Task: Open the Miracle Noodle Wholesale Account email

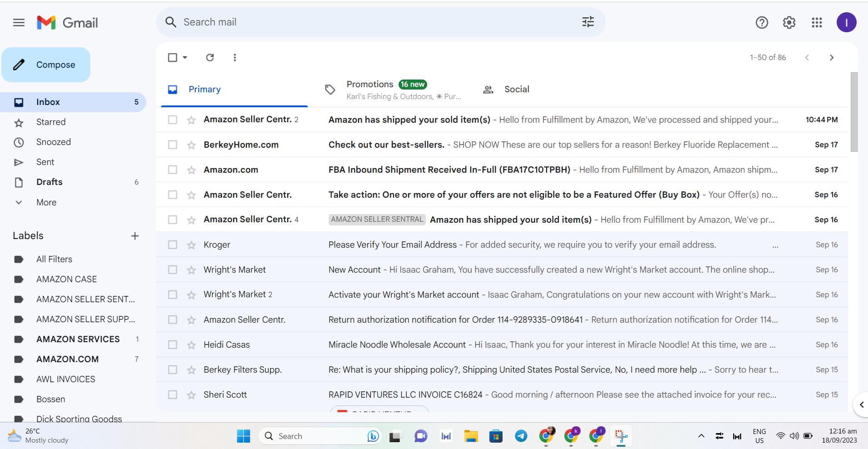Action: [502, 344]
